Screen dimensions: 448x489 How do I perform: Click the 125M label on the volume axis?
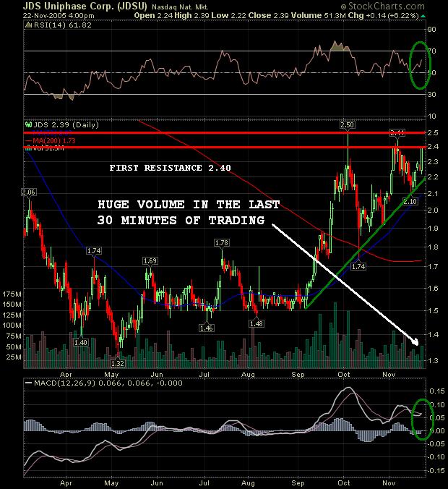[x=12, y=315]
